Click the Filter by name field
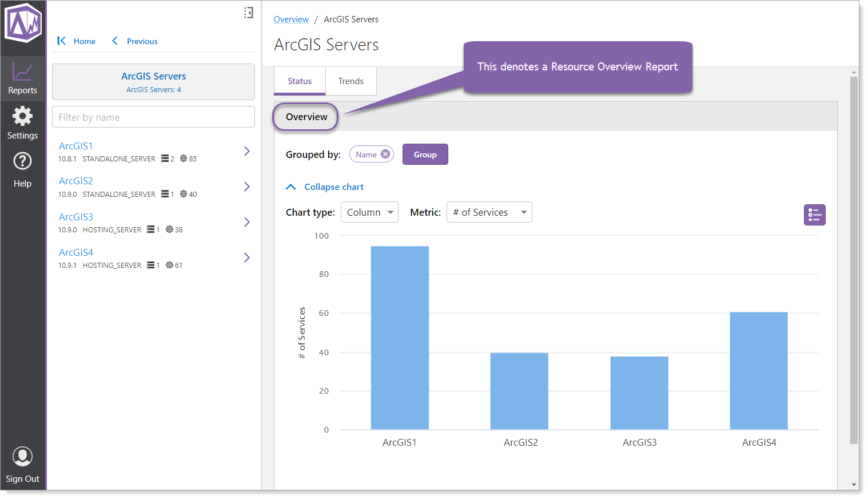Image resolution: width=868 pixels, height=499 pixels. (153, 117)
